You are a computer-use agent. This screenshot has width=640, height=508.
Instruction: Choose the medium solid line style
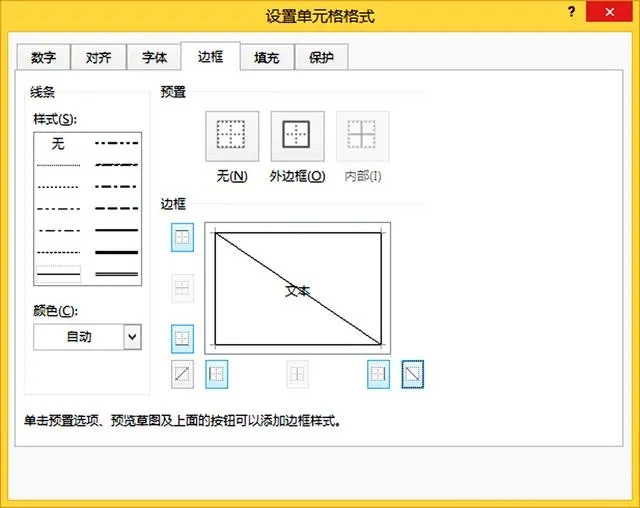click(x=117, y=231)
